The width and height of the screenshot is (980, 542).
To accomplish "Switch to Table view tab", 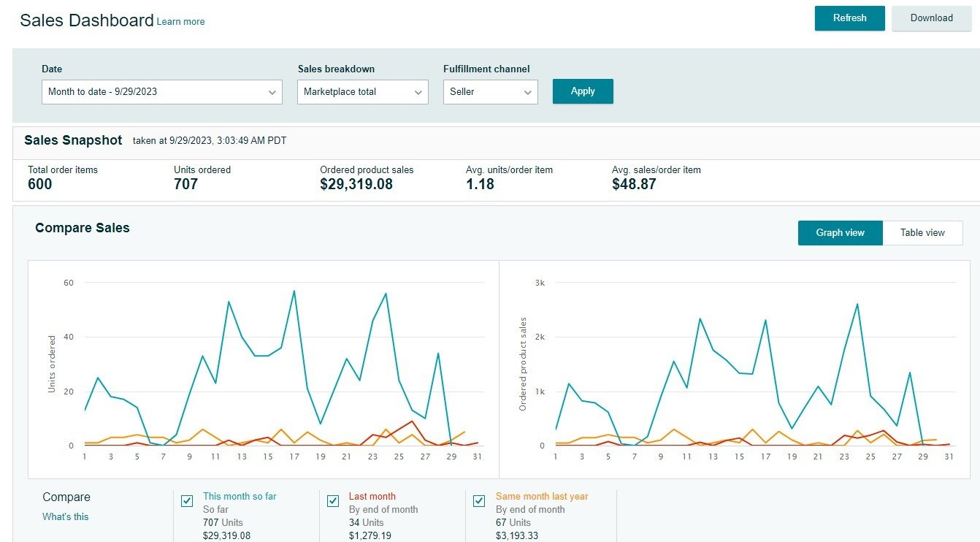I will pos(922,233).
